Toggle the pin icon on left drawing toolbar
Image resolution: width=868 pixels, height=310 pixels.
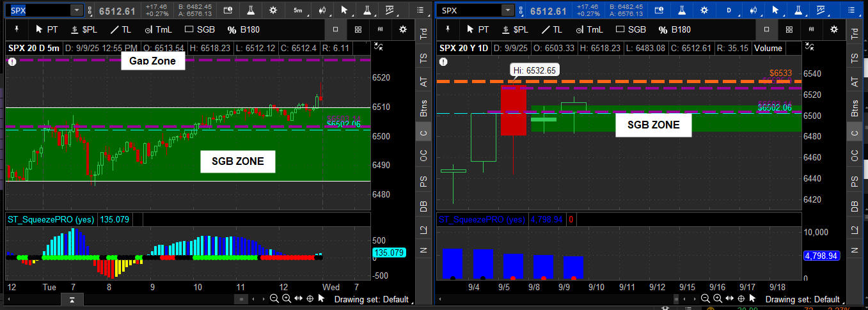(17, 29)
